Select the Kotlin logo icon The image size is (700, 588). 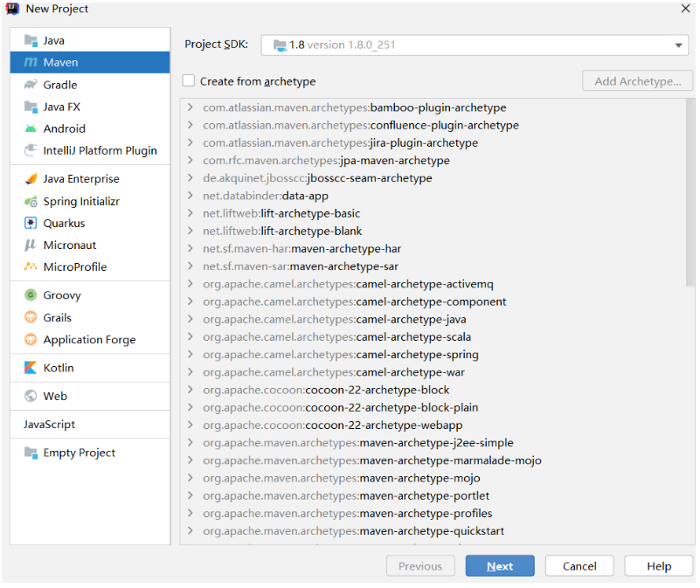point(31,368)
